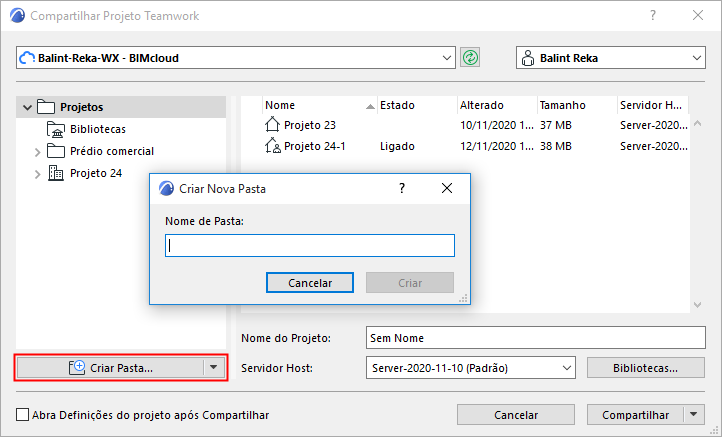
Task: Click the help question mark in Criar Nova Pasta
Action: (x=402, y=187)
